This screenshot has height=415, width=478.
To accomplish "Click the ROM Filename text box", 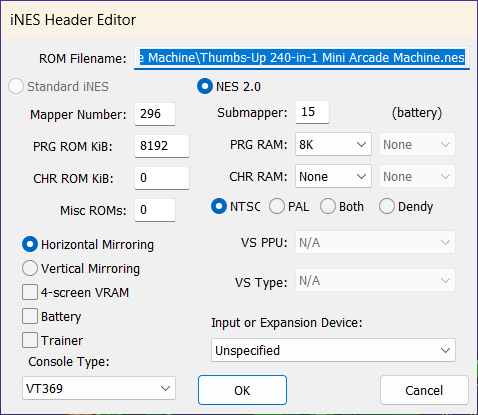I will tap(302, 58).
